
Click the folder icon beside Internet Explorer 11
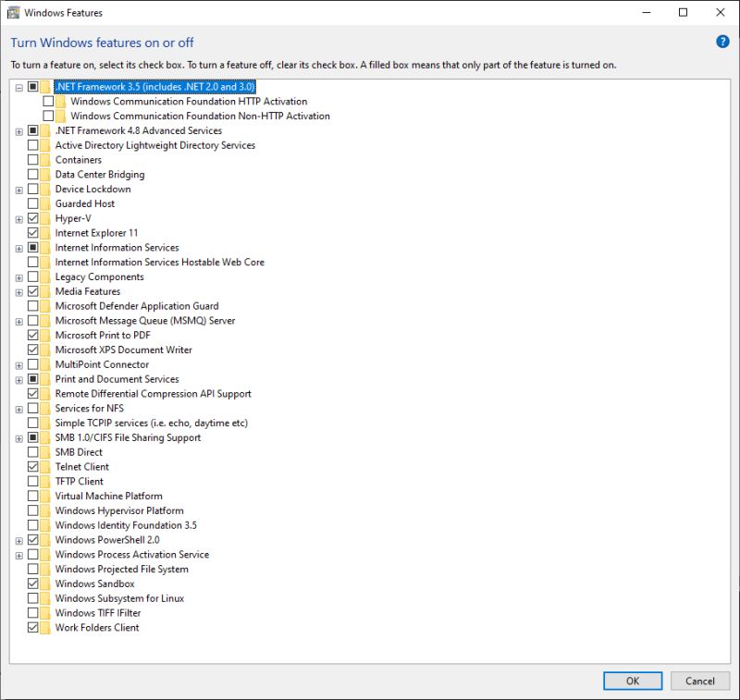[44, 233]
